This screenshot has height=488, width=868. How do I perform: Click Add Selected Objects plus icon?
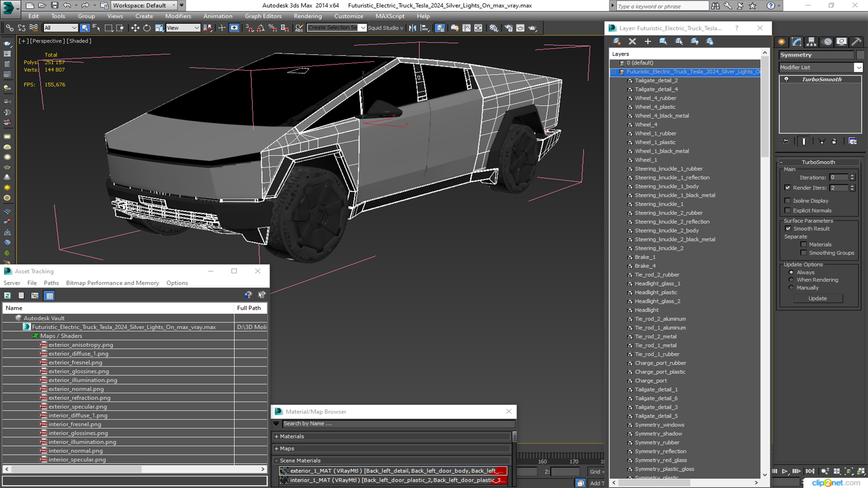[647, 42]
